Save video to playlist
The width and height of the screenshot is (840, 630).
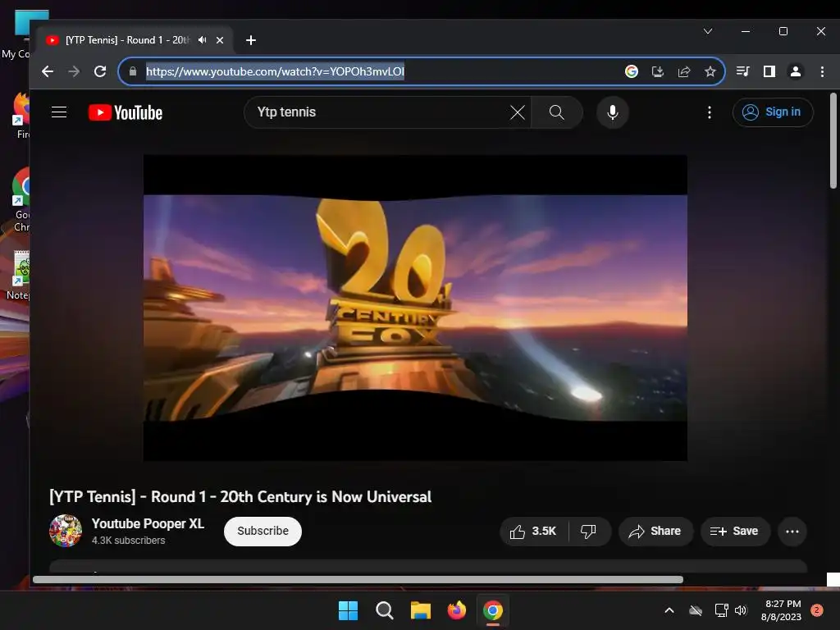click(x=734, y=531)
